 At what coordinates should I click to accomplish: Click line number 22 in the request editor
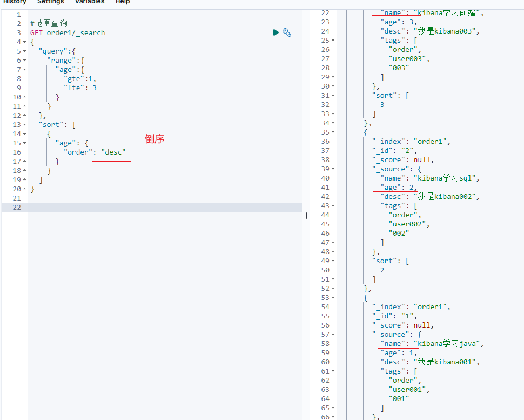point(16,207)
